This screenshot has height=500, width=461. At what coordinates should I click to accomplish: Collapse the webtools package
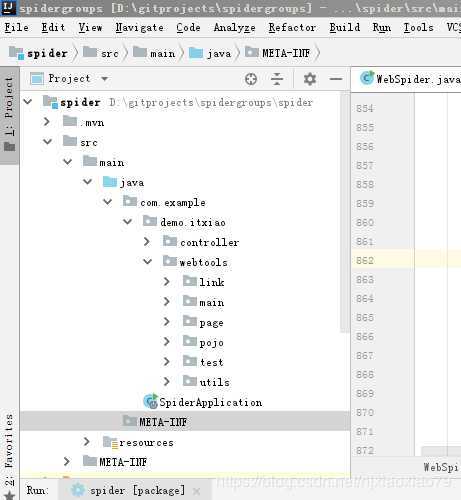click(x=148, y=262)
